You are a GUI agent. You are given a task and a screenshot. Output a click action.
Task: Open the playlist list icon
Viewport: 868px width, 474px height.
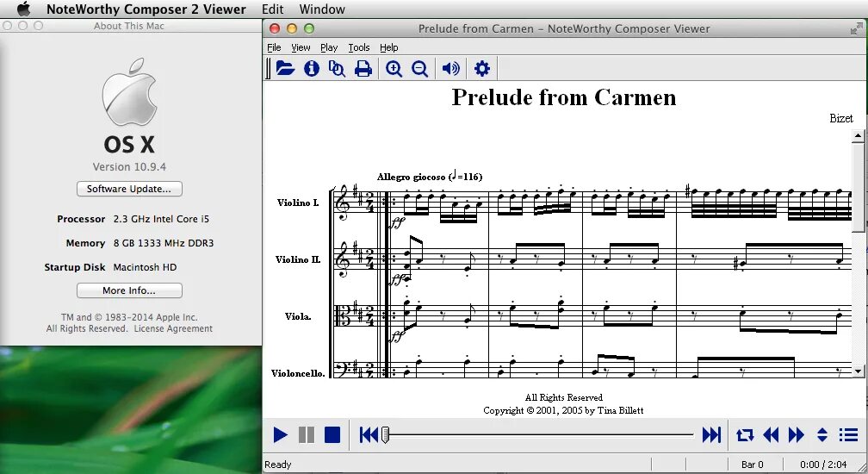(848, 434)
